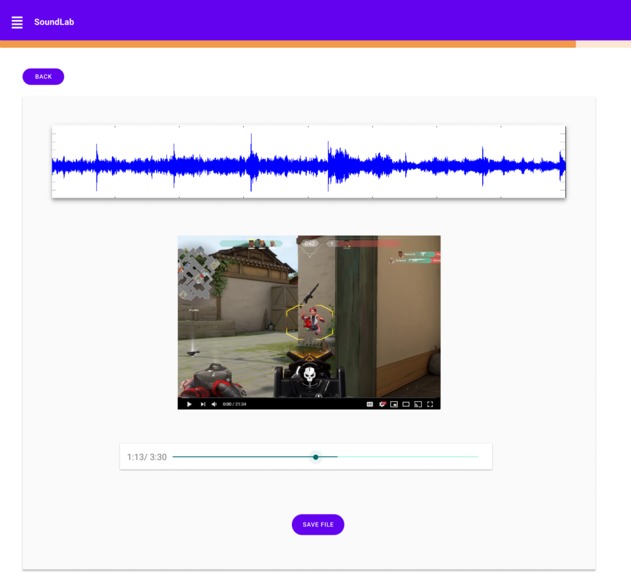Click the 1:13/ 3:30 time label
Image resolution: width=631 pixels, height=573 pixels.
click(x=147, y=457)
